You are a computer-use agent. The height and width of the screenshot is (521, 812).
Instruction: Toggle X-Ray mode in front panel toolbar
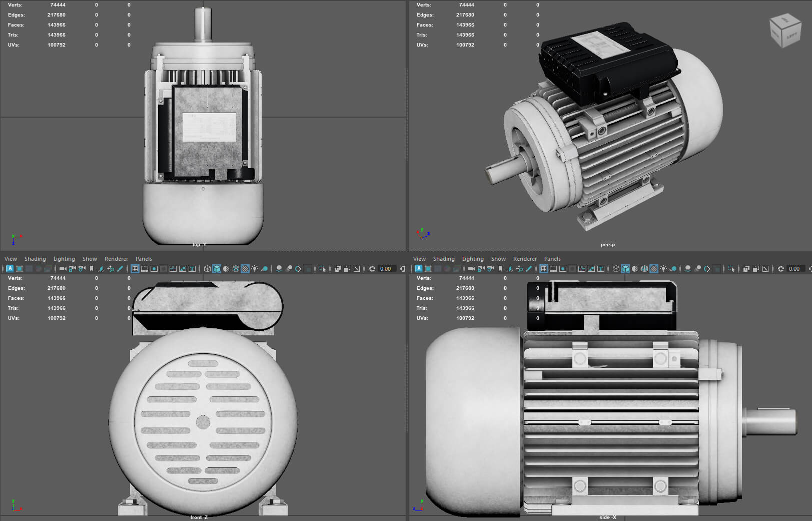pyautogui.click(x=337, y=269)
